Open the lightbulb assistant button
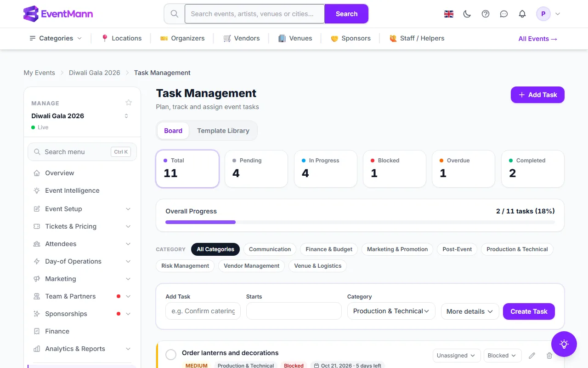This screenshot has height=368, width=588. (564, 344)
